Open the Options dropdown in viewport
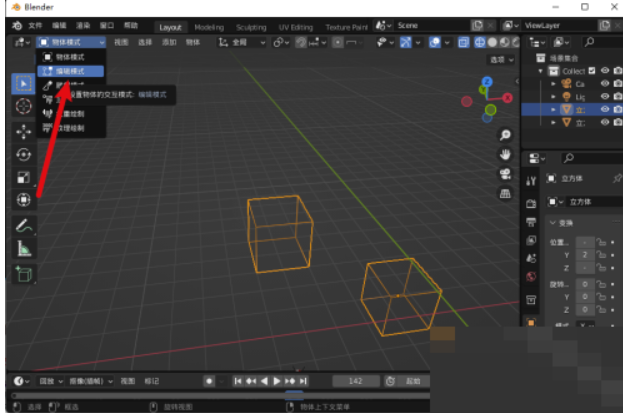Screen dimensions: 623x413 tap(502, 60)
